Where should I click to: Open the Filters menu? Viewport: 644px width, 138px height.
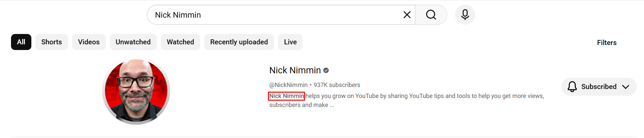607,43
